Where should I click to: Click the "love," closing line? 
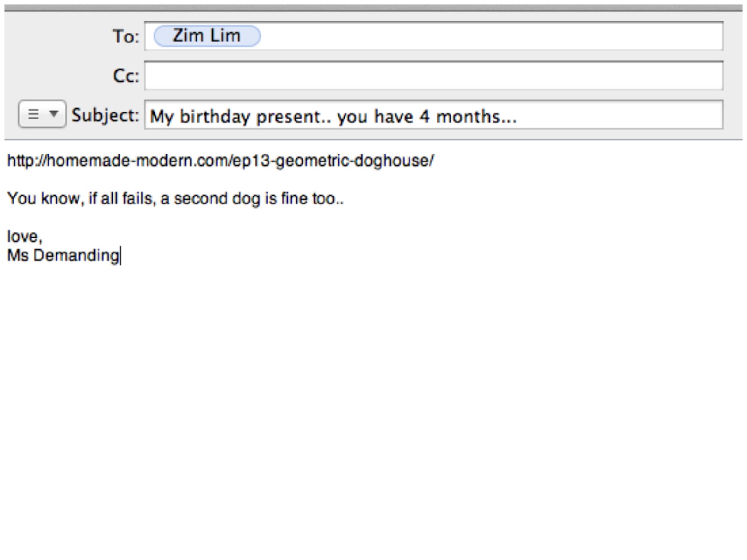tap(24, 237)
